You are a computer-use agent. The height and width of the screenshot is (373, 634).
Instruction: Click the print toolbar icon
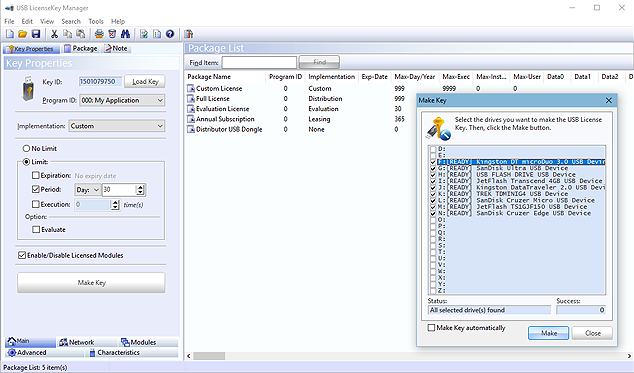pos(99,34)
